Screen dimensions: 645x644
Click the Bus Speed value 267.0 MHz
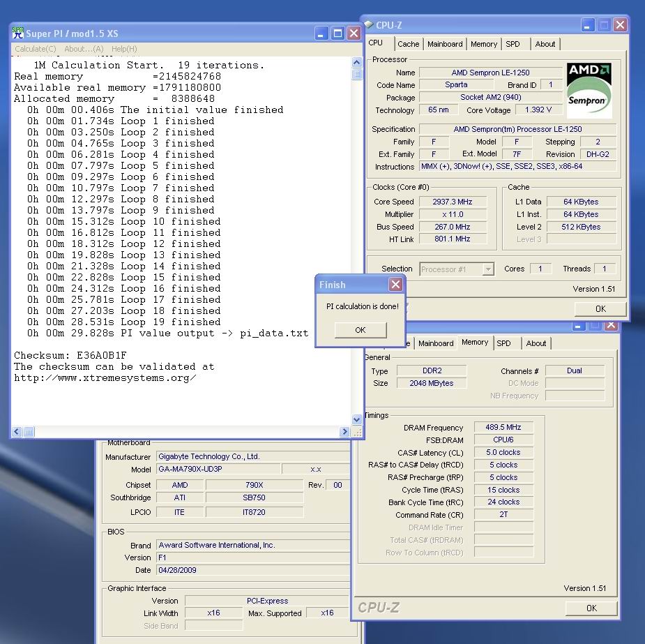point(453,227)
